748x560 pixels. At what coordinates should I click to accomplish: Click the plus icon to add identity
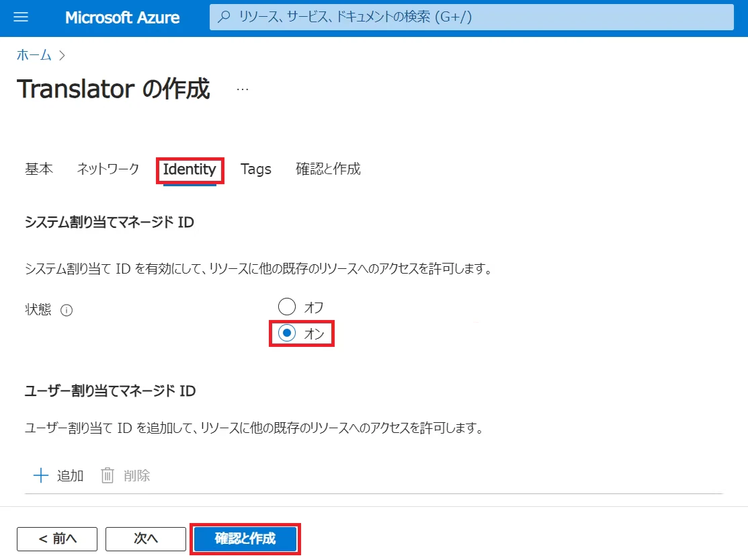pyautogui.click(x=40, y=475)
